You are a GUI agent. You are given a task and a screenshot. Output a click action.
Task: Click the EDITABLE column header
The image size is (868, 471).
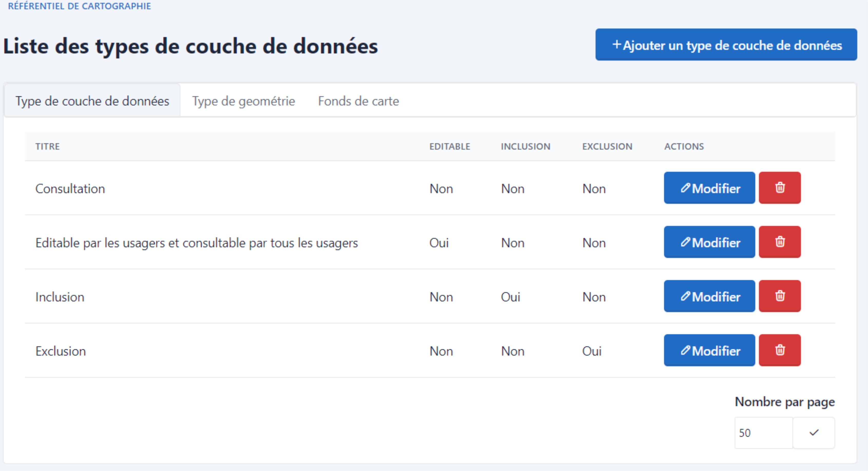pyautogui.click(x=450, y=146)
